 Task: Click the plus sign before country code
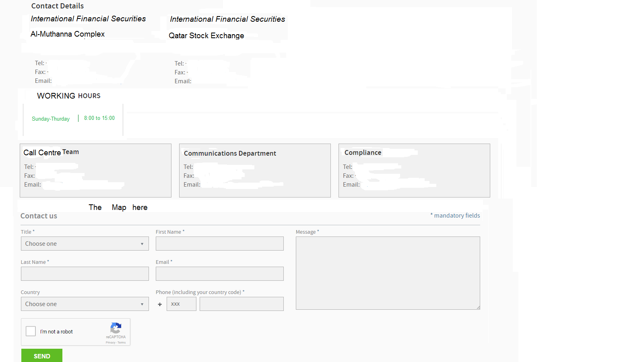(160, 304)
